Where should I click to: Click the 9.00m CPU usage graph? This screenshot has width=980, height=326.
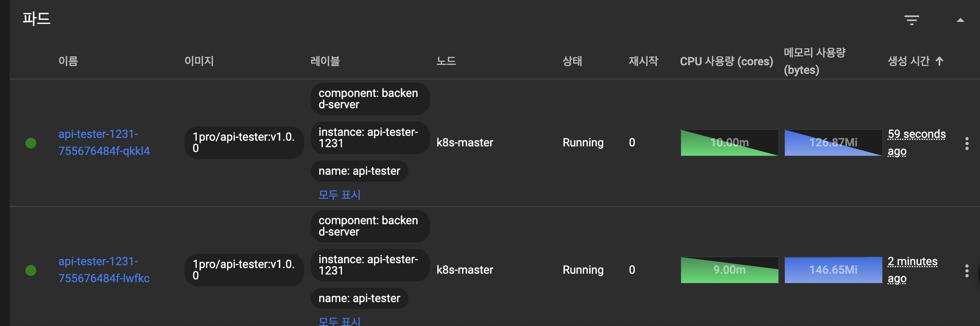729,270
